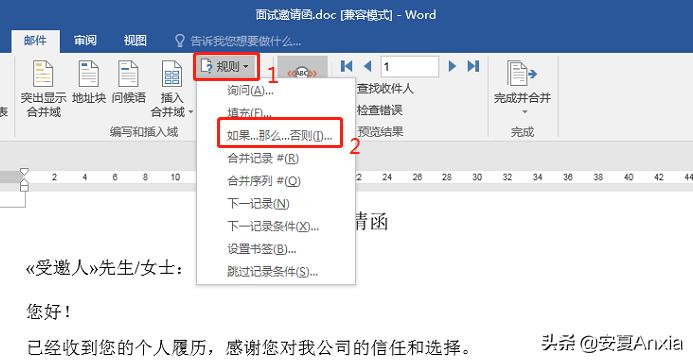Open the 邮件 ribbon tab

[x=35, y=41]
